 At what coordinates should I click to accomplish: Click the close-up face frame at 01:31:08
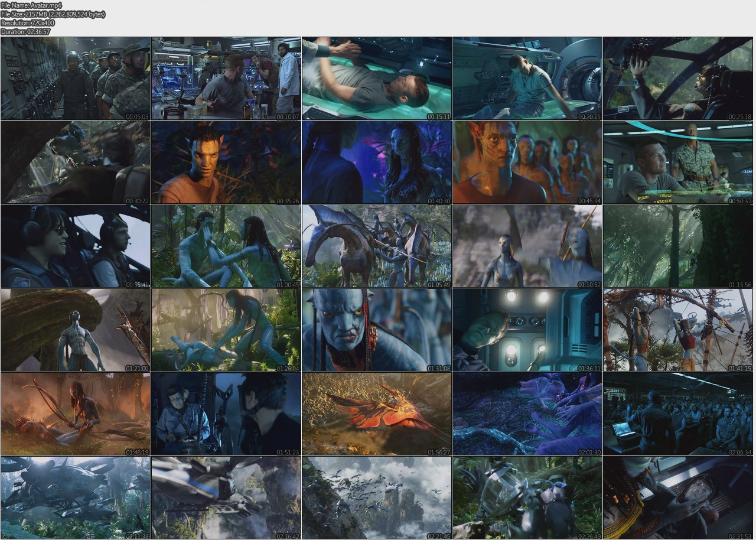377,330
